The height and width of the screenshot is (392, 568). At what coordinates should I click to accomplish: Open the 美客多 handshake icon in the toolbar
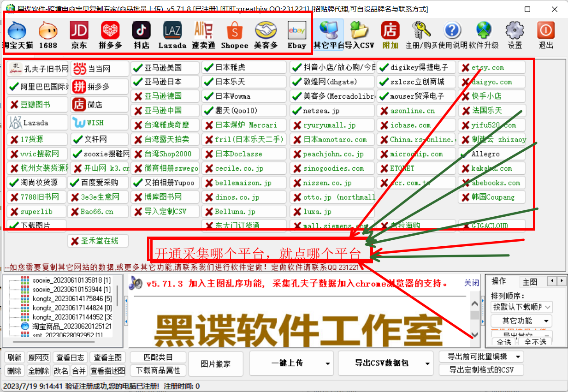pyautogui.click(x=266, y=35)
